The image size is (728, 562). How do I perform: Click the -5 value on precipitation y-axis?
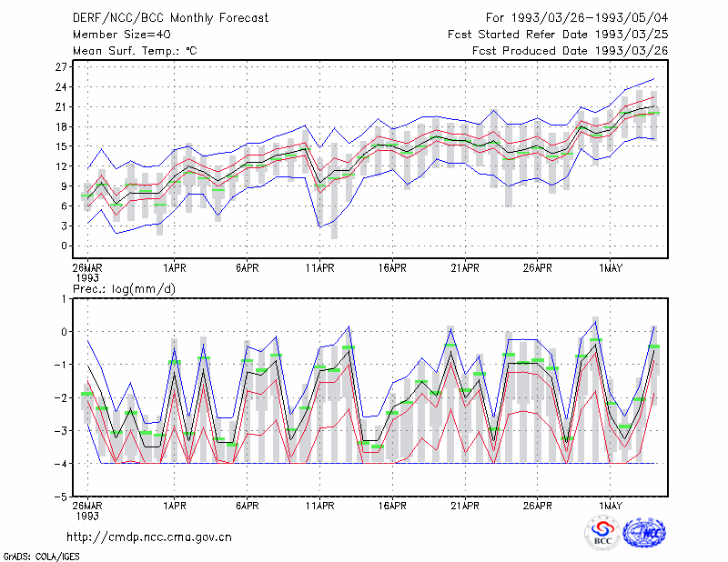point(61,497)
